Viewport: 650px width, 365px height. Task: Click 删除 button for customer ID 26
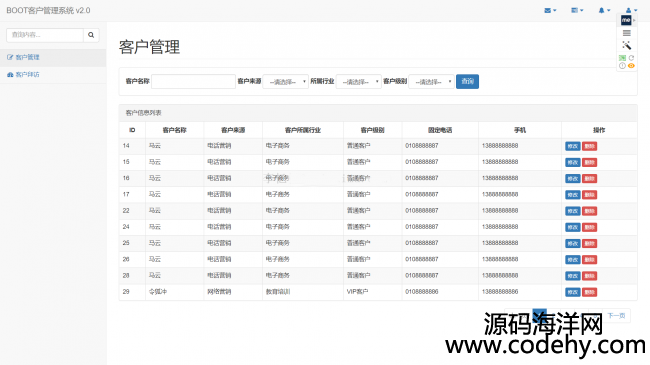tap(589, 260)
